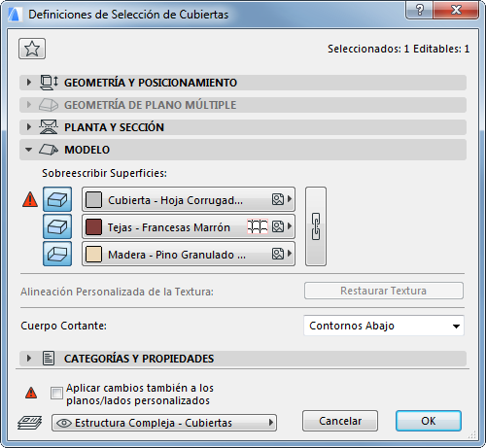
Task: Click the resize grip at dialog corner
Action: [x=472, y=434]
